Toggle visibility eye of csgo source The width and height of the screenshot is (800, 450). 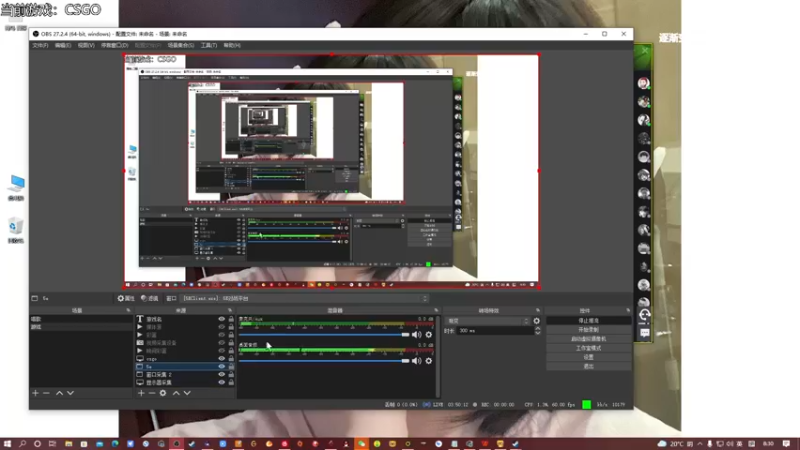[x=221, y=359]
